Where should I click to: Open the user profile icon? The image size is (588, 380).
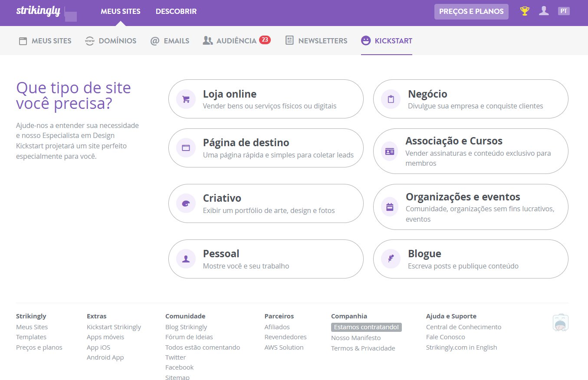544,11
